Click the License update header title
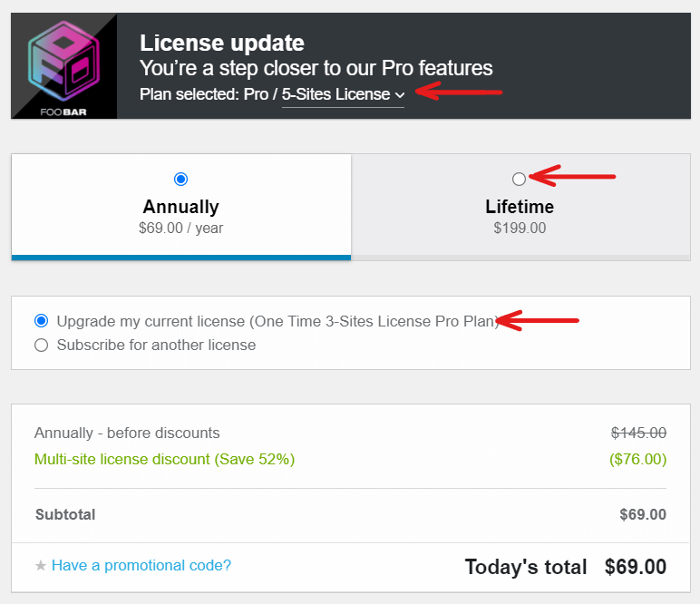The width and height of the screenshot is (700, 604). click(x=222, y=43)
